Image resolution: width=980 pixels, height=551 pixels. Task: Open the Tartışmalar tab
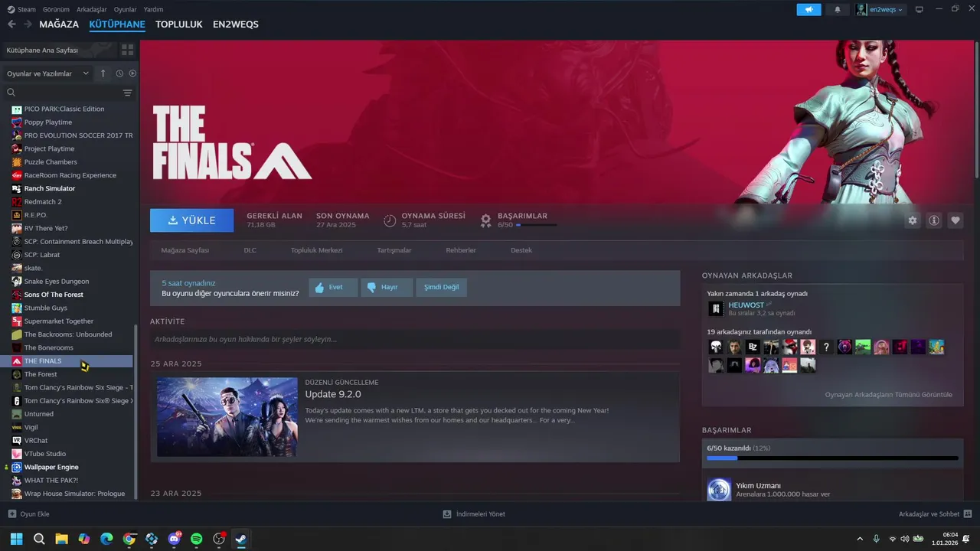(x=394, y=250)
